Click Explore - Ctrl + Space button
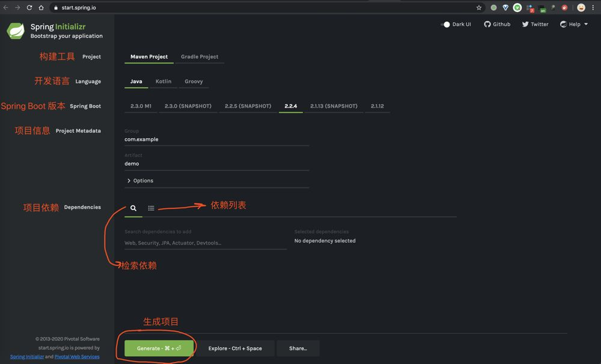The width and height of the screenshot is (601, 364). [235, 348]
